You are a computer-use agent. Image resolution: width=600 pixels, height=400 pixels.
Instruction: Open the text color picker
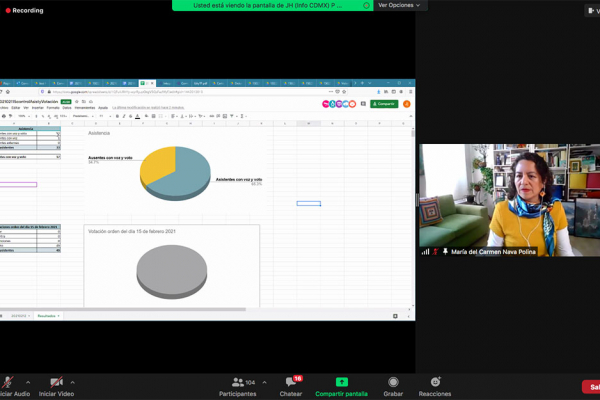tap(137, 116)
